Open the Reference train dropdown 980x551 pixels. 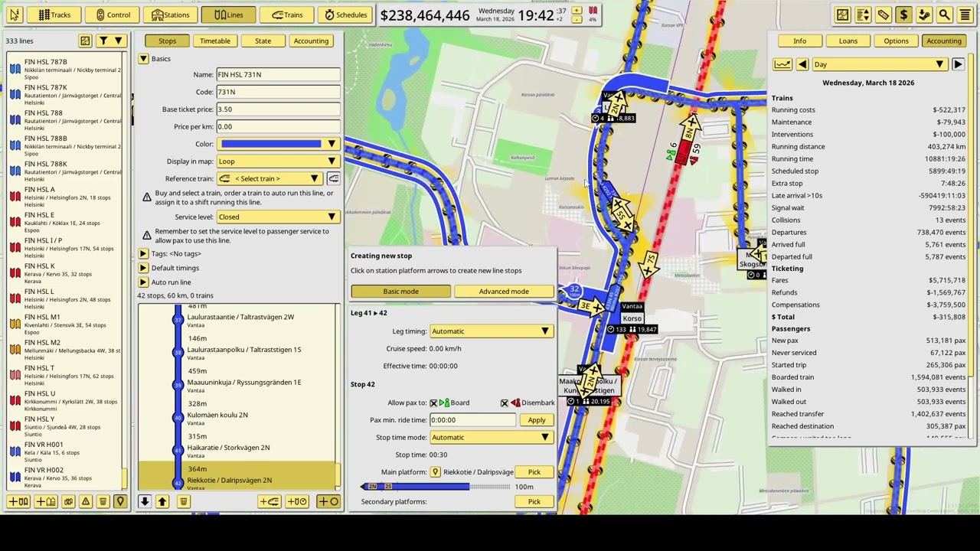(269, 178)
